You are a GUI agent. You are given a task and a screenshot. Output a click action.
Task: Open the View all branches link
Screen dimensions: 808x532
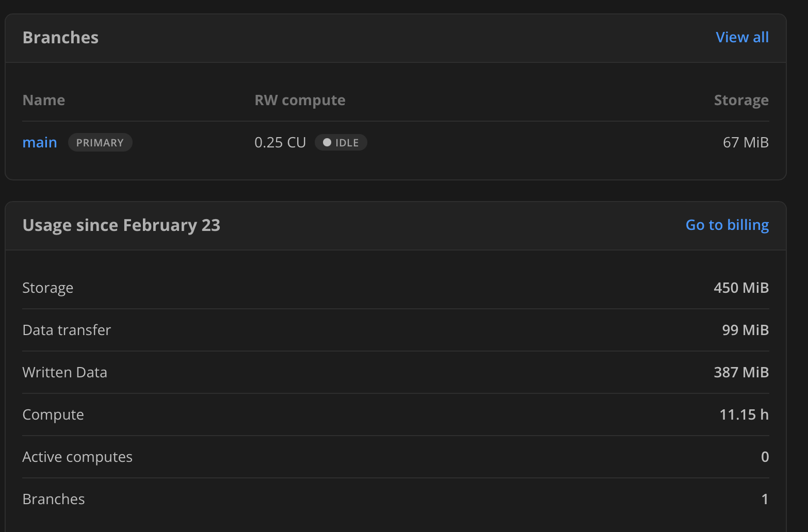coord(742,37)
